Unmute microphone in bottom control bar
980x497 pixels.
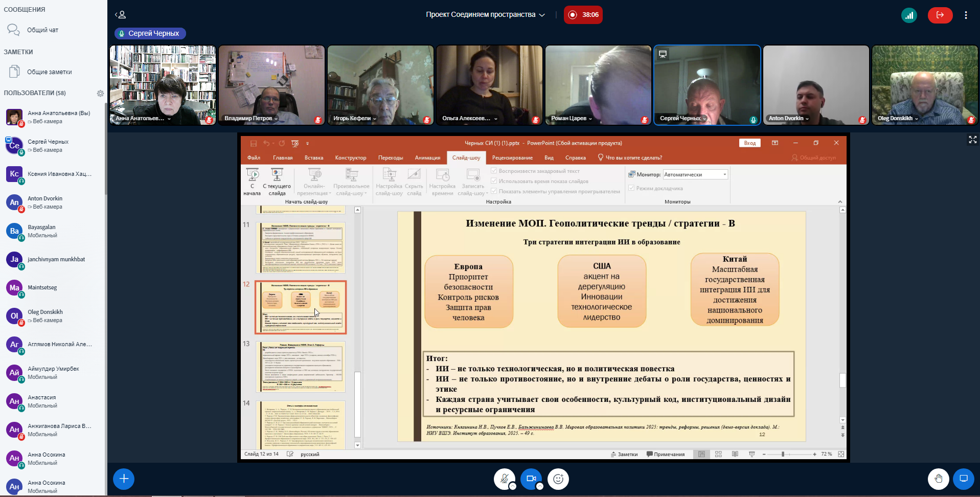pyautogui.click(x=504, y=479)
